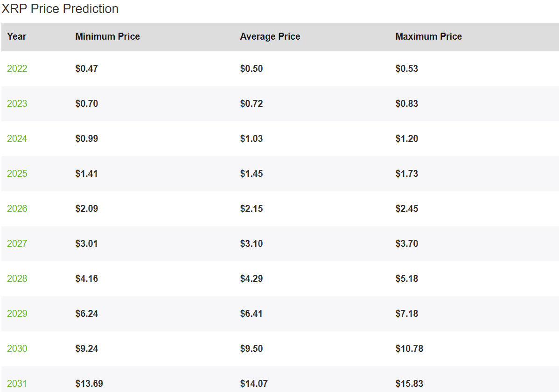Image resolution: width=559 pixels, height=392 pixels.
Task: Click the Average Price column header
Action: [x=270, y=36]
